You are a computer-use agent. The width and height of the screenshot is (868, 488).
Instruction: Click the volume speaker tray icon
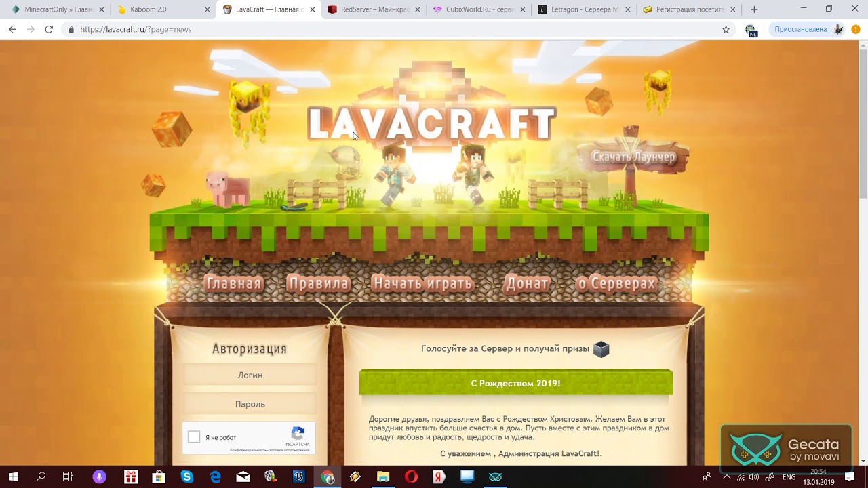click(753, 477)
